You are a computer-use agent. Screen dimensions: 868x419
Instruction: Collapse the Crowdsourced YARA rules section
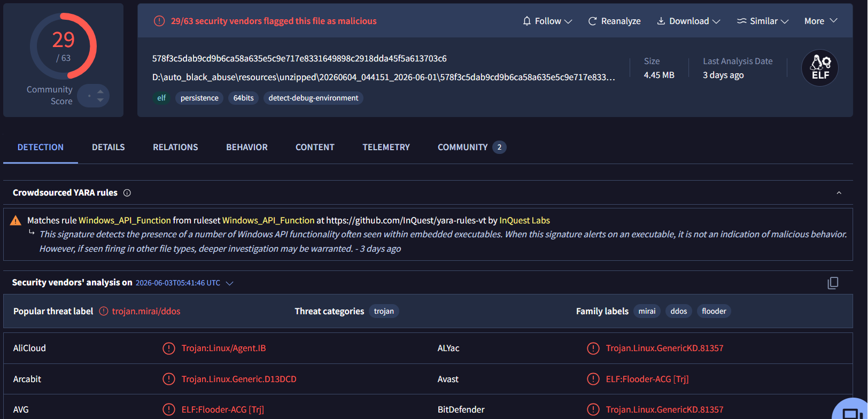click(x=839, y=193)
